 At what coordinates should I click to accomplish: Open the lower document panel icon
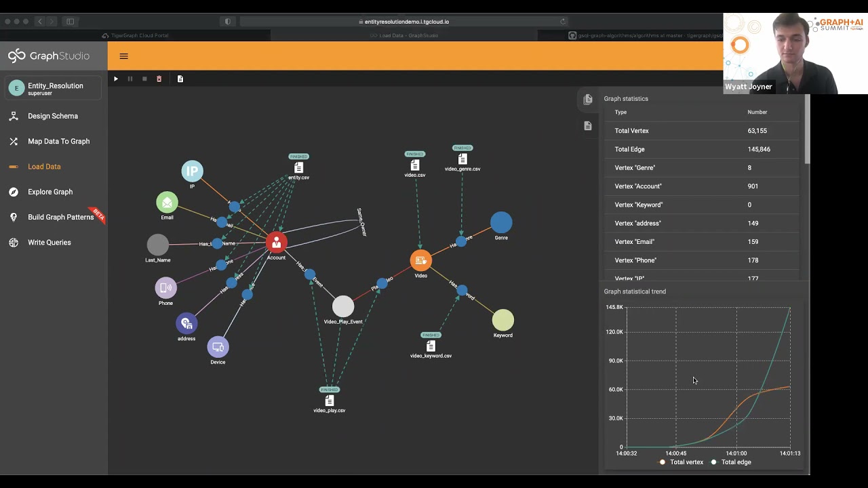pos(588,126)
